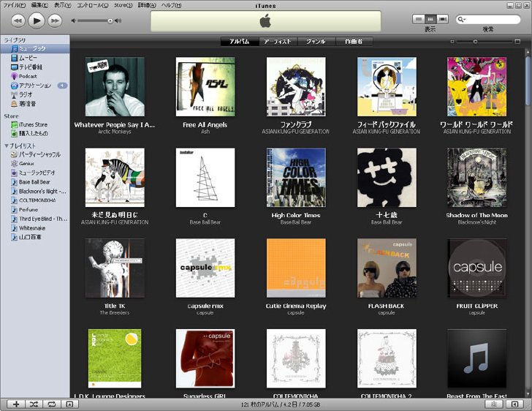Click the volume slider knob
Viewport: 532px width, 411px height.
(110, 21)
